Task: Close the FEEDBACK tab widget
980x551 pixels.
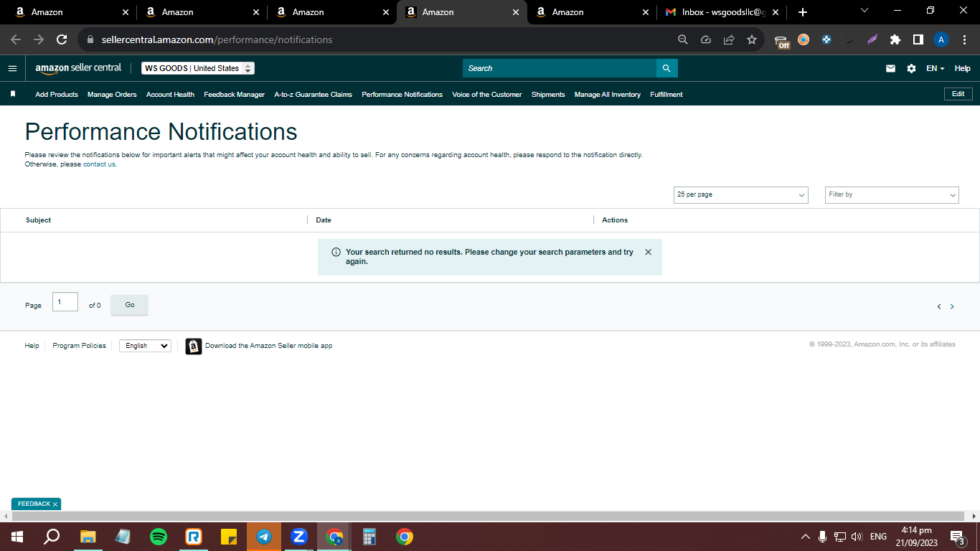Action: point(55,504)
